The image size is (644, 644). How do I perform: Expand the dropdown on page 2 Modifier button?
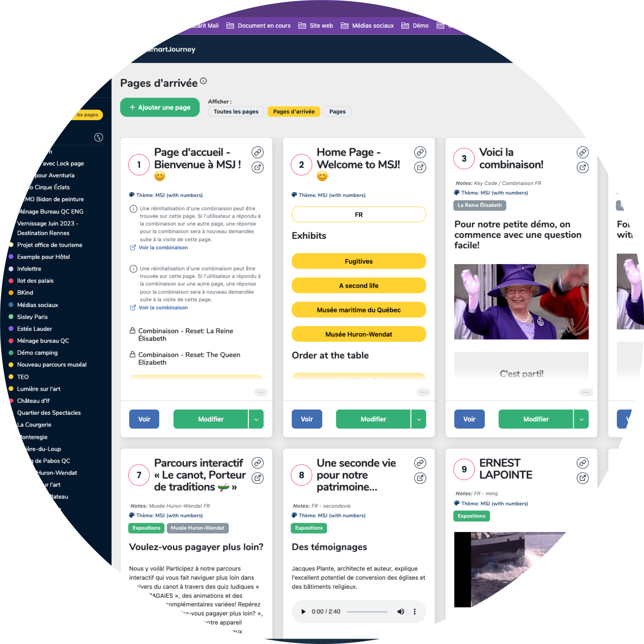point(419,419)
